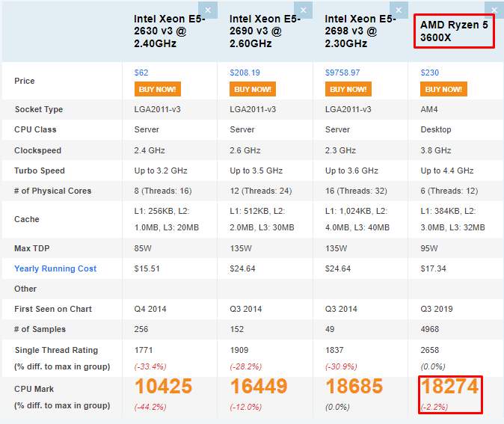The width and height of the screenshot is (504, 424).
Task: Open the $62 price link
Action: (x=141, y=73)
